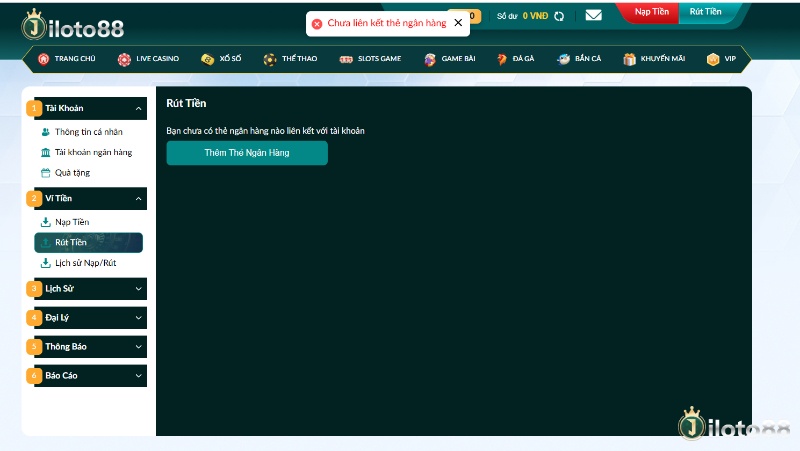Image resolution: width=800 pixels, height=451 pixels.
Task: Click the Live Casino chip icon
Action: pyautogui.click(x=124, y=60)
